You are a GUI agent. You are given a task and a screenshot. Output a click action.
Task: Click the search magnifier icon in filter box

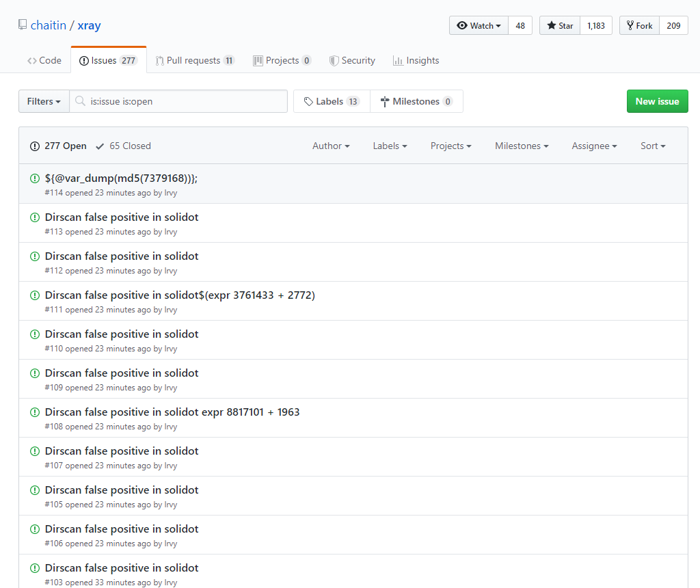(x=81, y=101)
